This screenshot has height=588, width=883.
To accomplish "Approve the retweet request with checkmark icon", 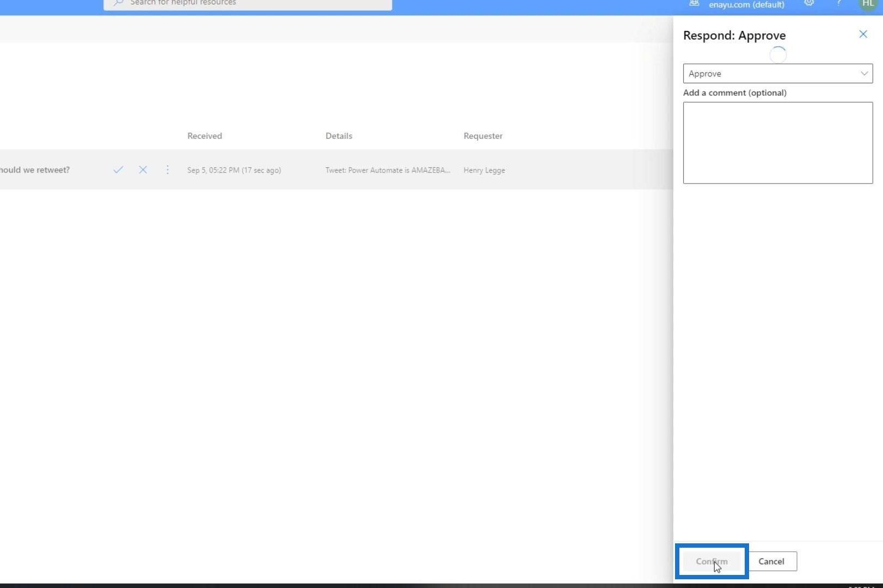I will [118, 170].
